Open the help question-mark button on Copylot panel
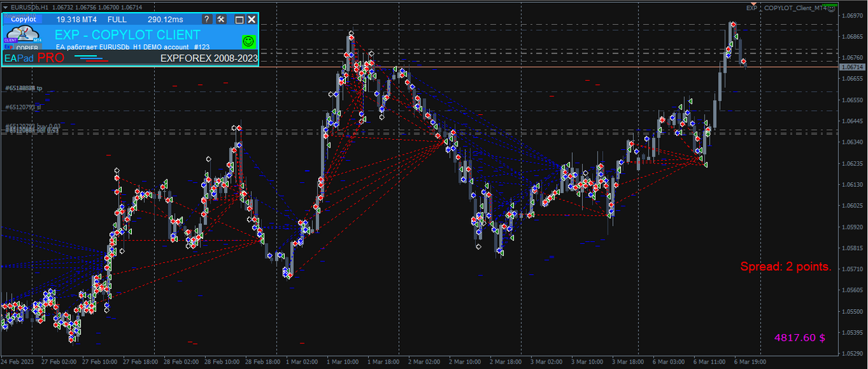 (x=207, y=19)
